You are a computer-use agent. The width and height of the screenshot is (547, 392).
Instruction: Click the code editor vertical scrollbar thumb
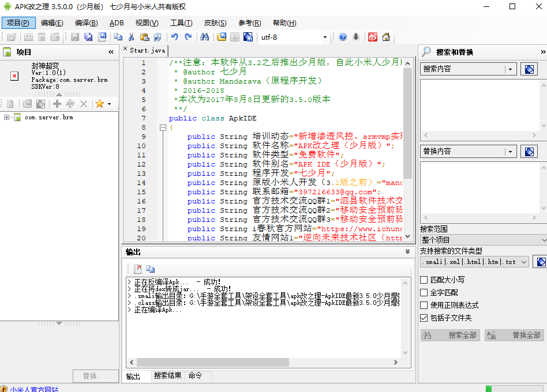pos(407,123)
